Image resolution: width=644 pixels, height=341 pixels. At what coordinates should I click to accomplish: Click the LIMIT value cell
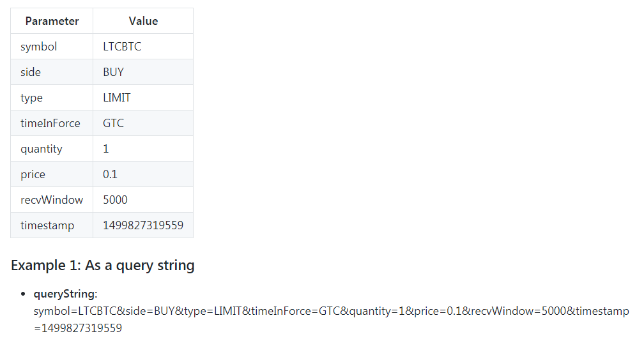(143, 98)
